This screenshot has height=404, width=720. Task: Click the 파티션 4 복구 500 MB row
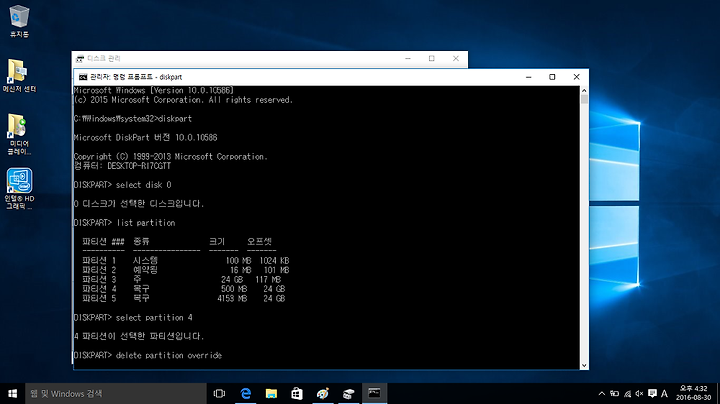pyautogui.click(x=184, y=289)
